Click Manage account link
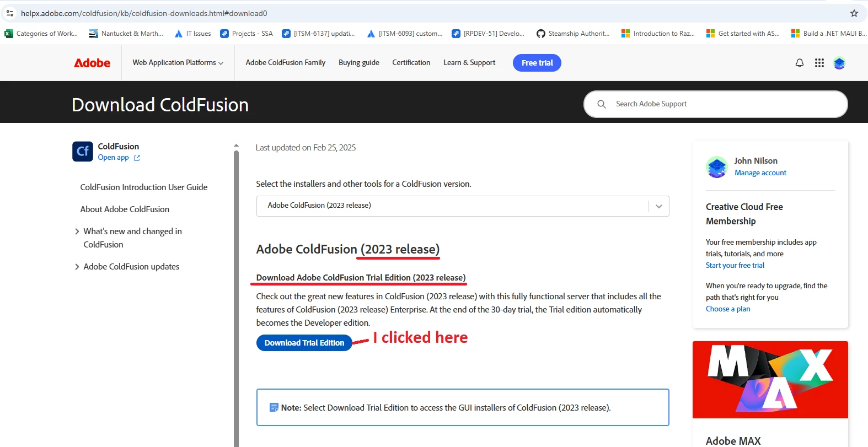The width and height of the screenshot is (868, 447). tap(760, 173)
